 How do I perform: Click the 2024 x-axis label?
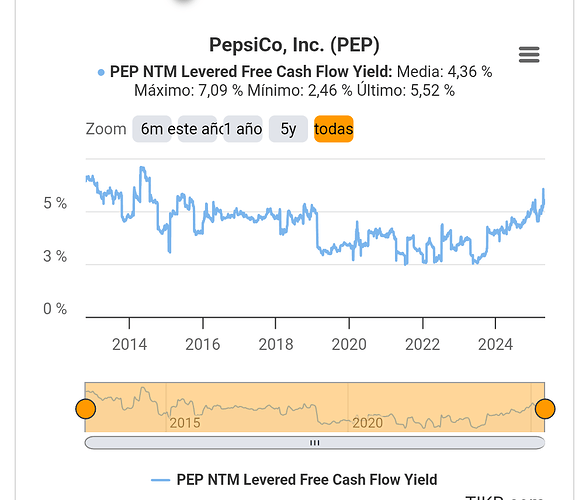point(495,345)
